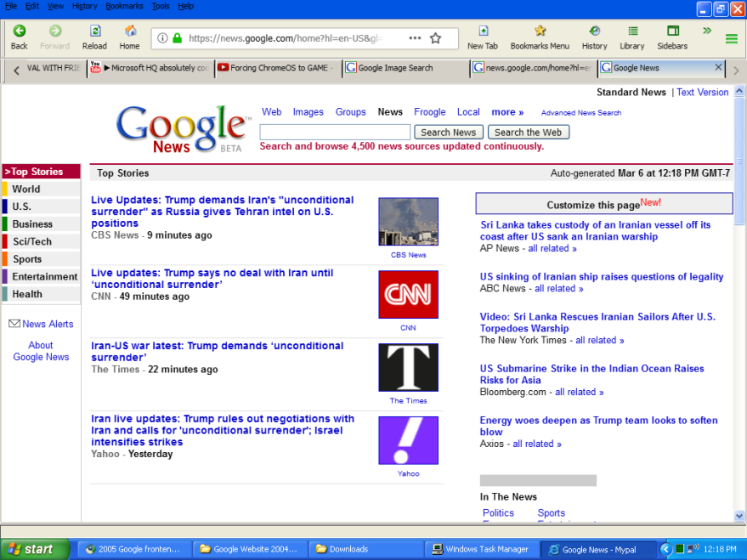747x560 pixels.
Task: Click Search the Web button
Action: click(529, 132)
